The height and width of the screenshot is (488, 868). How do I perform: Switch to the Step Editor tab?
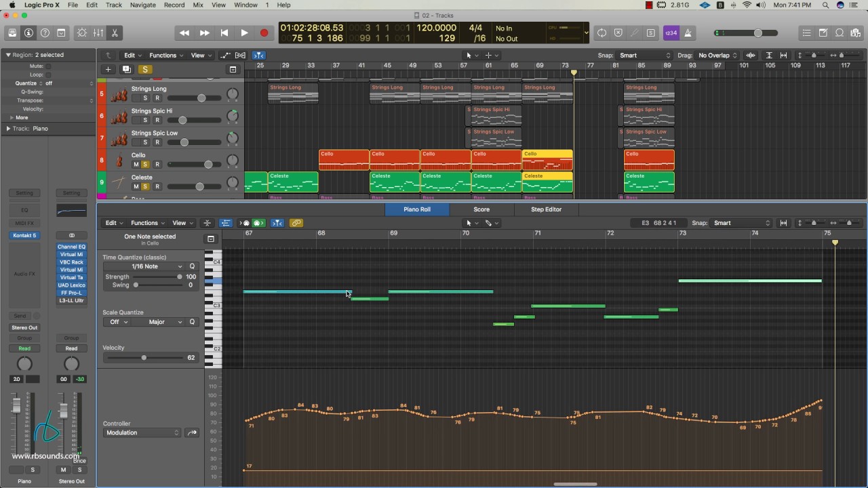[546, 209]
